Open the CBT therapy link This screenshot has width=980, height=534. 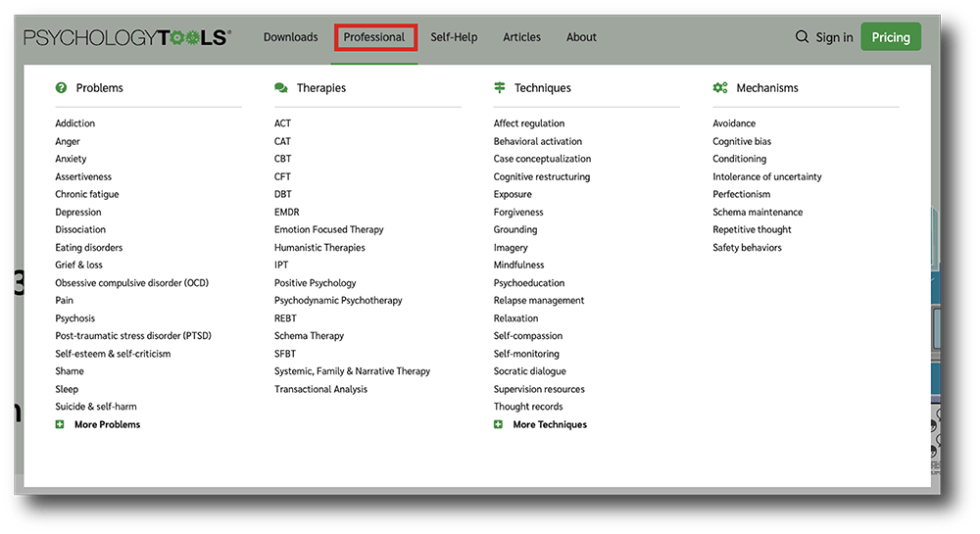pyautogui.click(x=282, y=159)
